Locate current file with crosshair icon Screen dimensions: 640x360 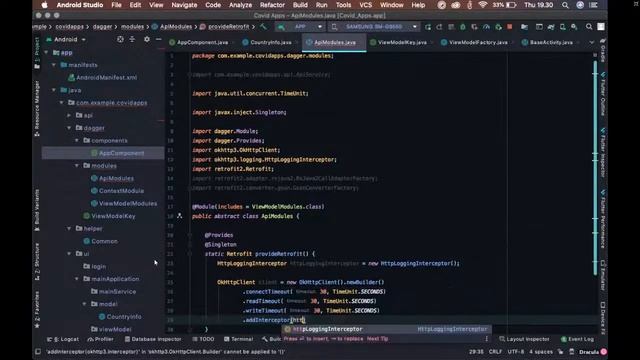(120, 39)
